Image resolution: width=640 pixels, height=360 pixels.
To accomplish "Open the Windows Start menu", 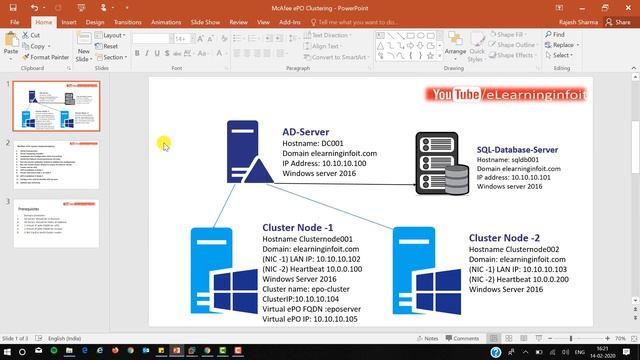I will pos(7,351).
